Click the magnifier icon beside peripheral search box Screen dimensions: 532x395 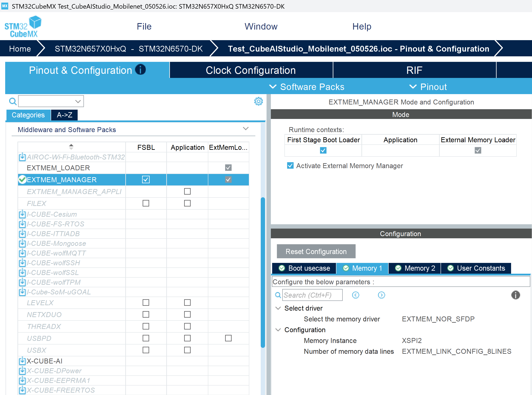(13, 101)
